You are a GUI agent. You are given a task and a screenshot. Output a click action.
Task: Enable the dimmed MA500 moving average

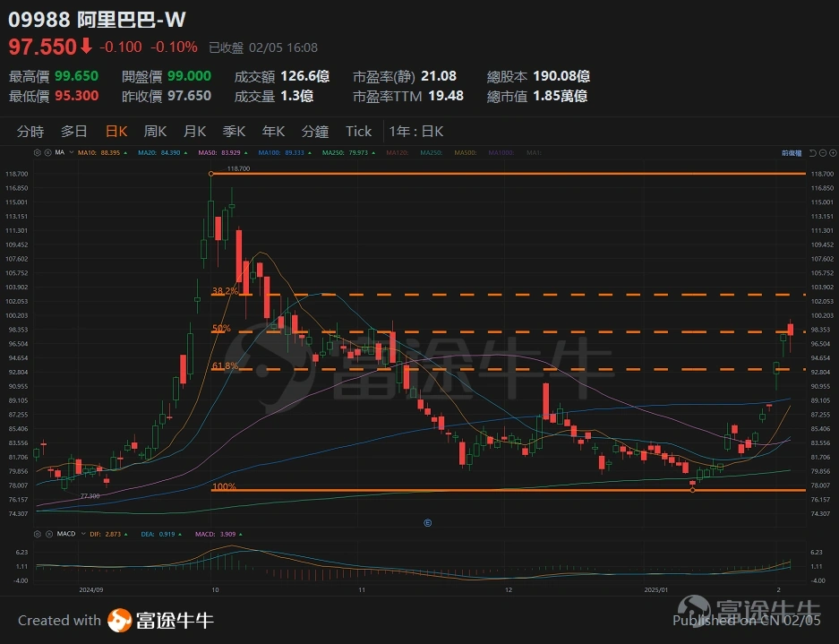click(x=466, y=152)
